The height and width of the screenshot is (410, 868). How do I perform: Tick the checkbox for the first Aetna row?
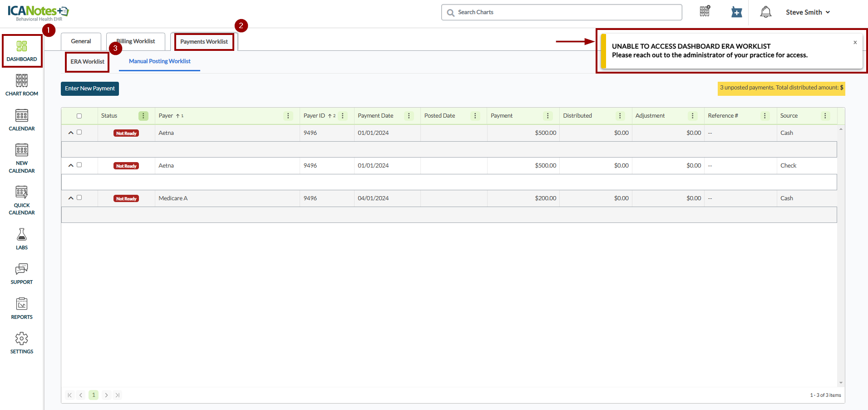coord(79,132)
